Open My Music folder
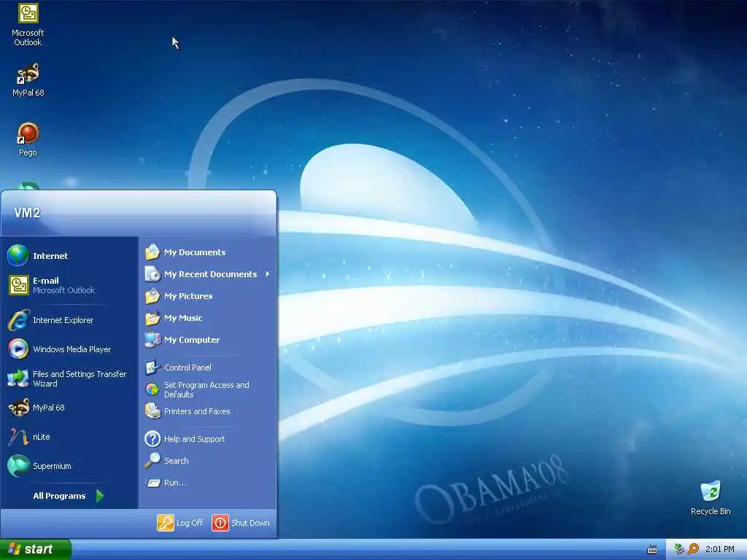747x560 pixels. tap(208, 318)
